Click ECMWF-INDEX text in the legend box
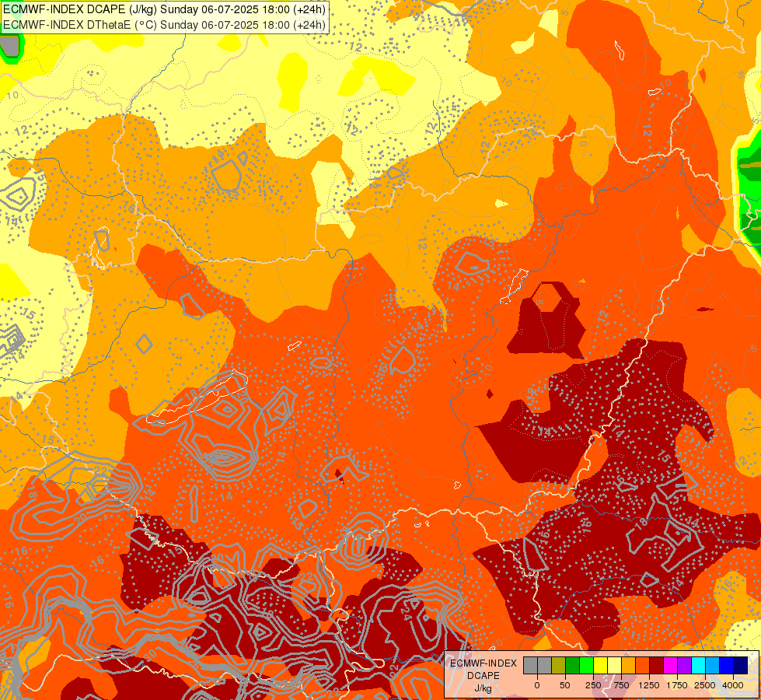Viewport: 761px width, 700px height. pyautogui.click(x=483, y=663)
